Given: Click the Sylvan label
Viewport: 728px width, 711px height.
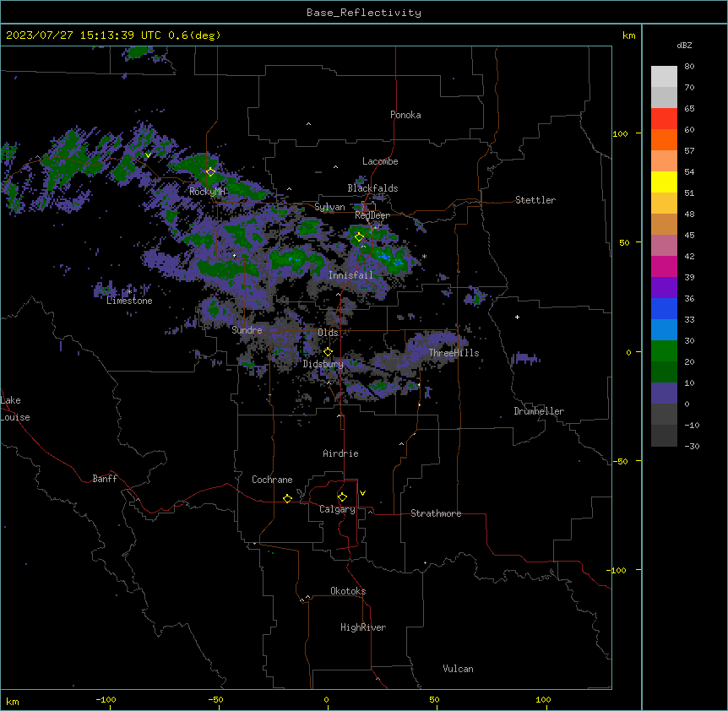Looking at the screenshot, I should coord(329,207).
